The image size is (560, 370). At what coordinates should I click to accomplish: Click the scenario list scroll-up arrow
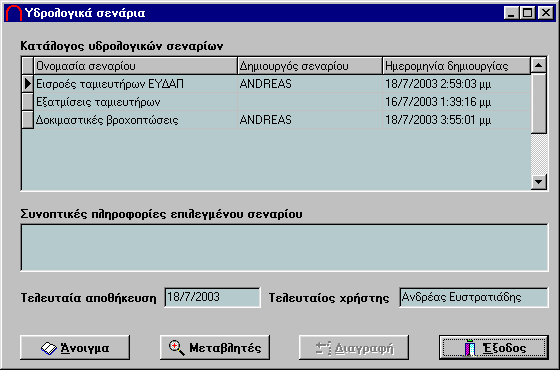pos(539,65)
